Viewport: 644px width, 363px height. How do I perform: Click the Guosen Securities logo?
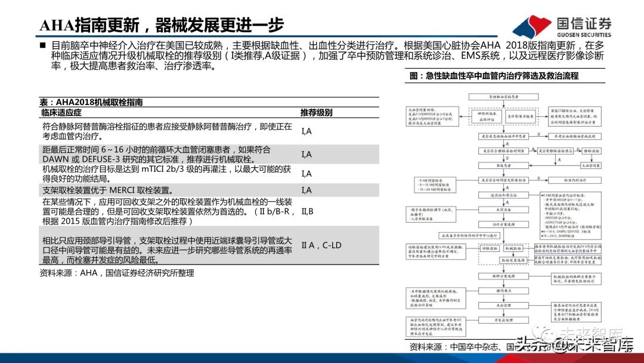coord(562,27)
